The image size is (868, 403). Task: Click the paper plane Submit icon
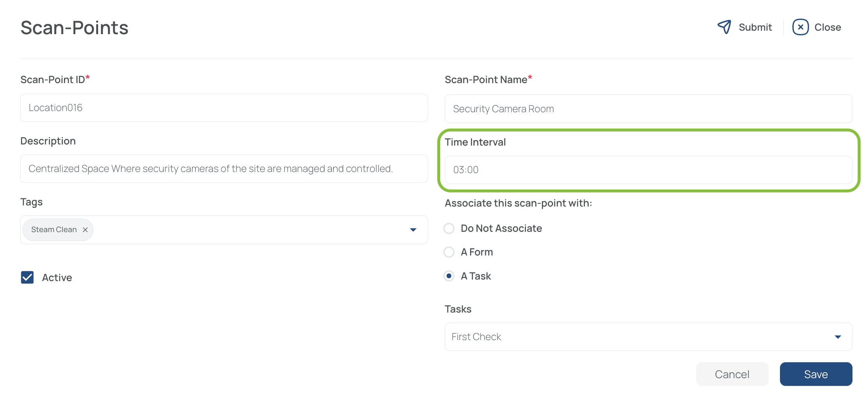[x=724, y=27]
